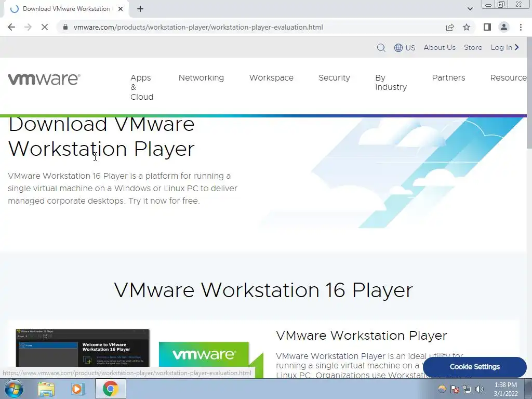Open the Networking menu
Screen dimensions: 532x399
click(201, 78)
